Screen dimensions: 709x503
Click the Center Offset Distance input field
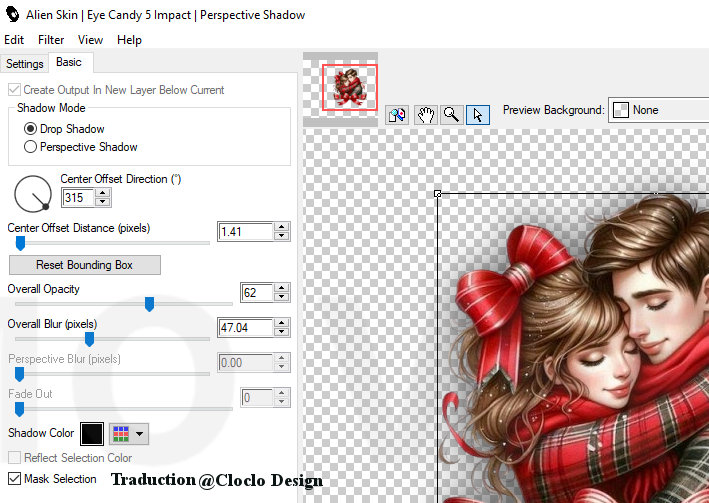coord(246,232)
